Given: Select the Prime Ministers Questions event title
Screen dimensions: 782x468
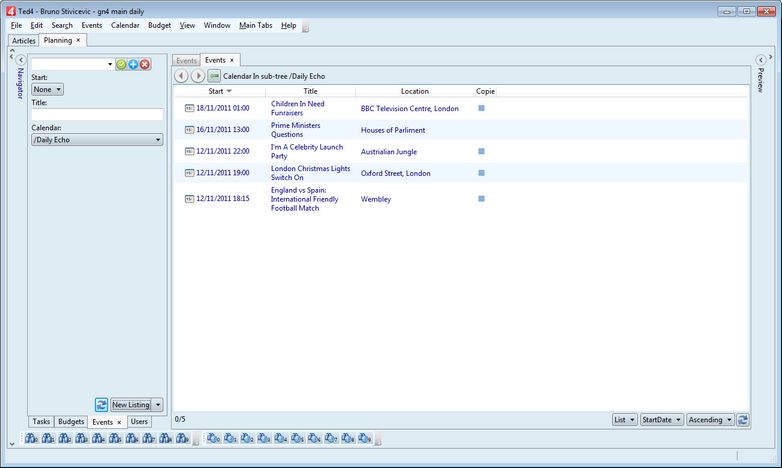Looking at the screenshot, I should [x=296, y=130].
